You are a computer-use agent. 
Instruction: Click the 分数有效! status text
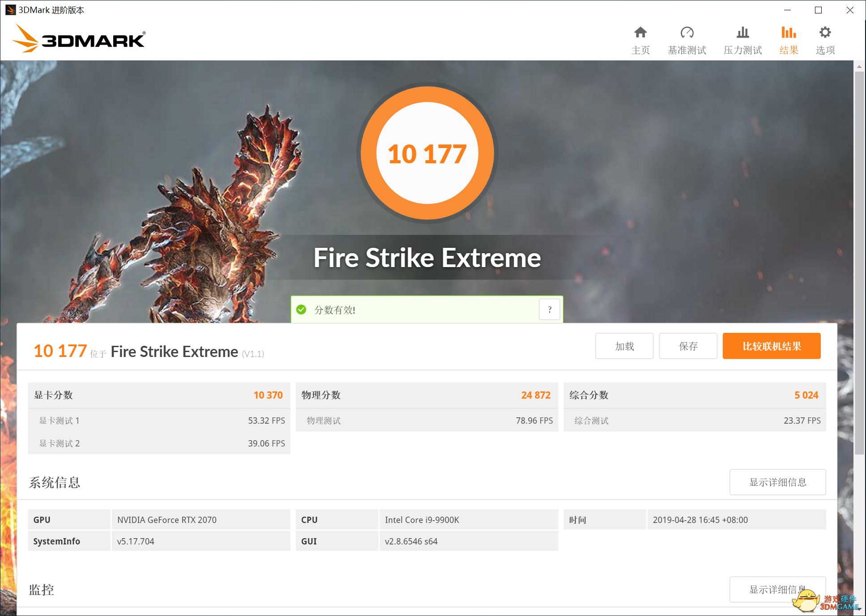point(335,310)
